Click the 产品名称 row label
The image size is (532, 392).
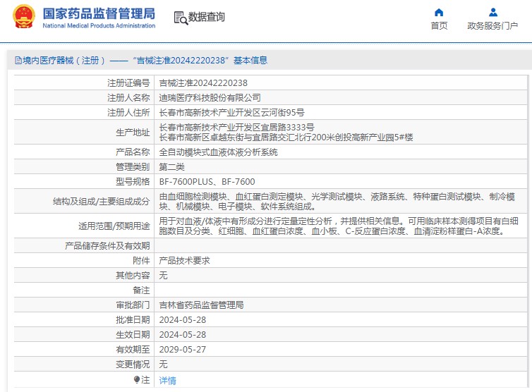pos(133,152)
